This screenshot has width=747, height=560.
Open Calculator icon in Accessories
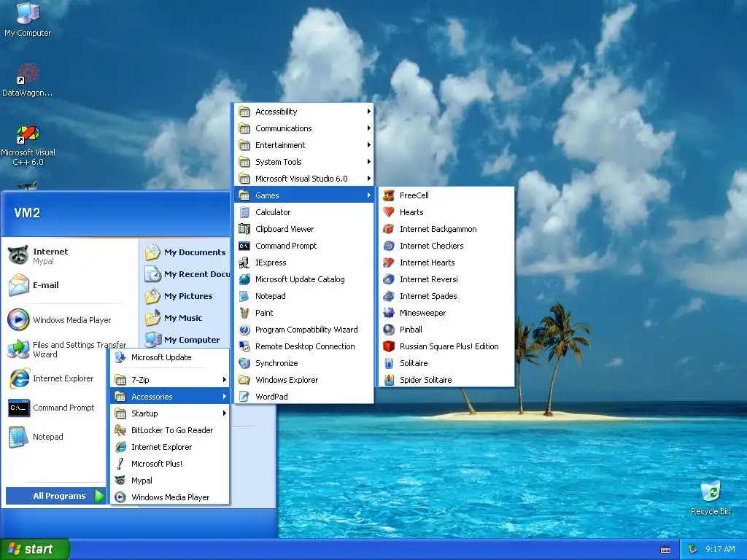[x=244, y=212]
